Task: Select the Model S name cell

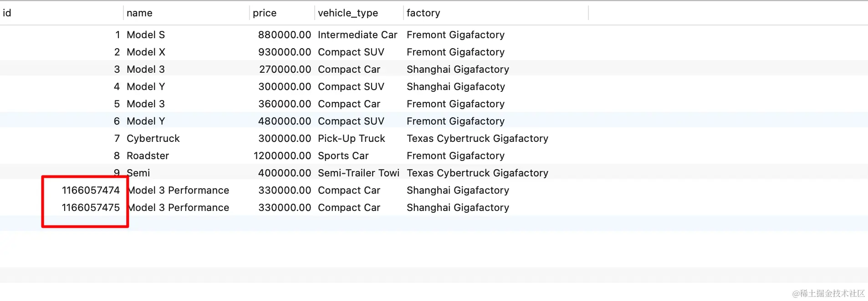Action: 146,35
